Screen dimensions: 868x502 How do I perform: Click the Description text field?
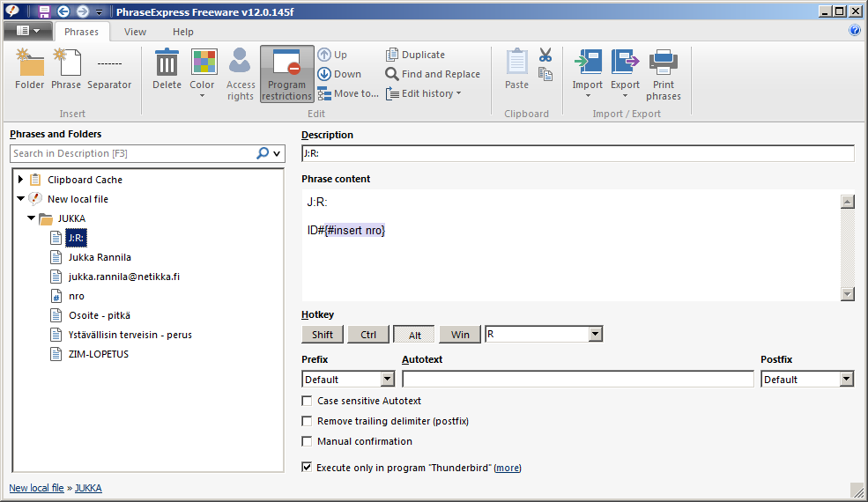tap(578, 153)
